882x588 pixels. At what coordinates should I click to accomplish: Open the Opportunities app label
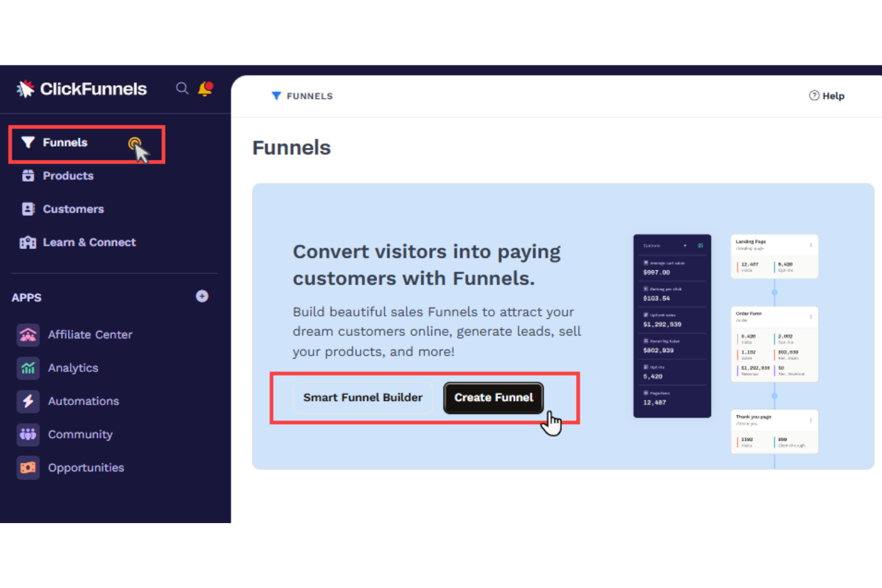[x=86, y=468]
